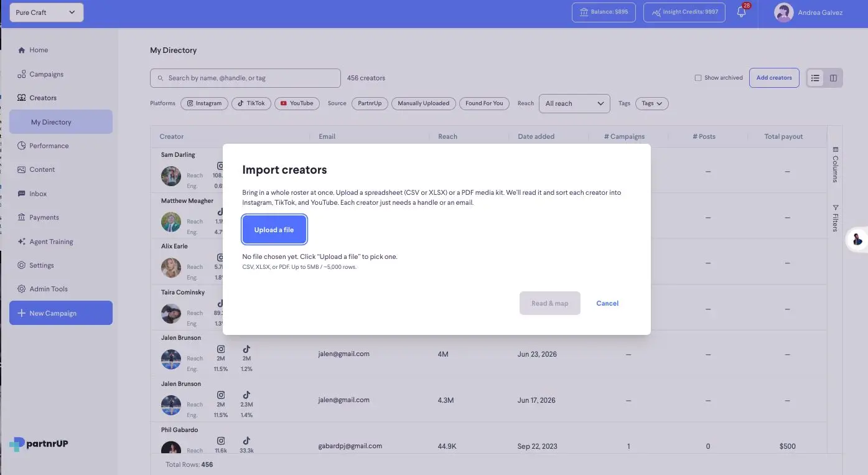The height and width of the screenshot is (475, 868).
Task: Click TikTok icon in Phil Gabardo row
Action: (246, 441)
